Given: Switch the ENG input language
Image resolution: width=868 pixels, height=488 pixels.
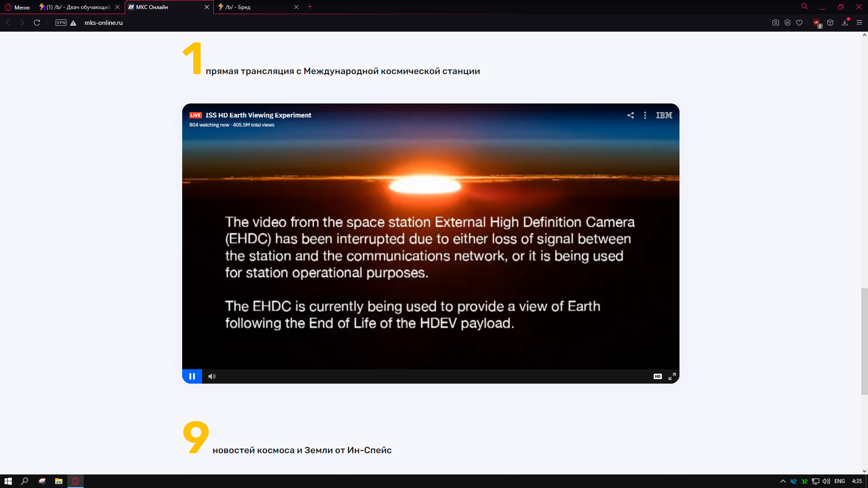Looking at the screenshot, I should point(840,481).
